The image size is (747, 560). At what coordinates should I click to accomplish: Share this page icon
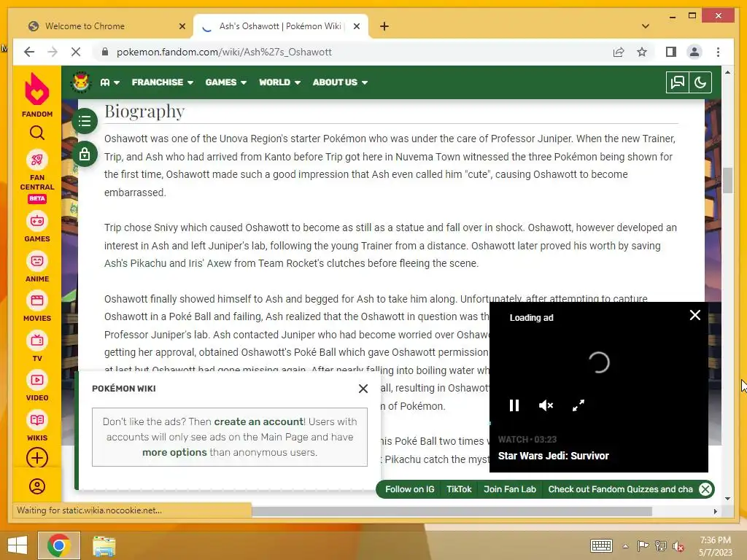(x=619, y=52)
